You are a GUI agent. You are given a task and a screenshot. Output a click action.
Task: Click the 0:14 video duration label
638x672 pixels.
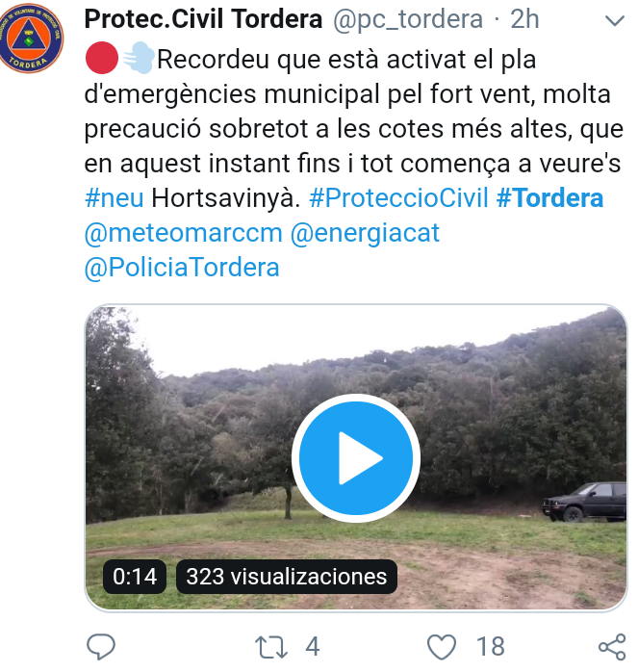click(x=135, y=577)
